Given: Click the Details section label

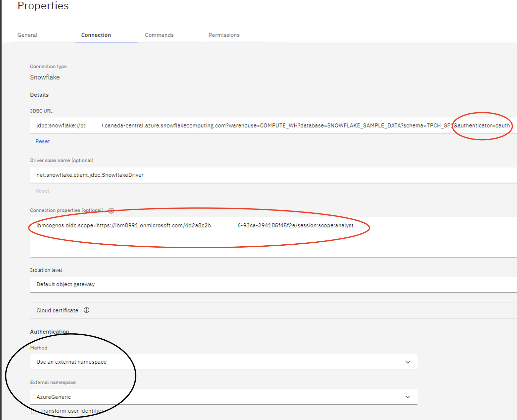Looking at the screenshot, I should (39, 95).
